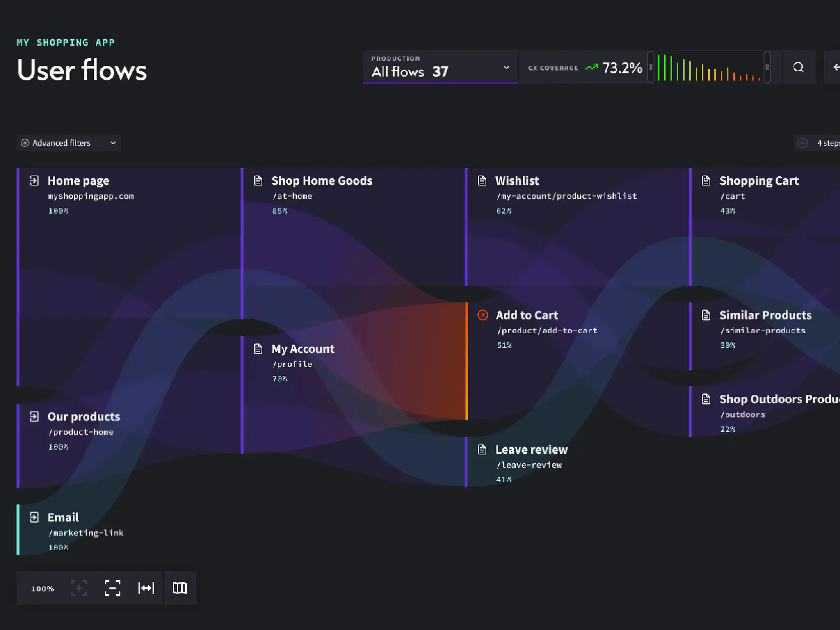
Task: Click the Home page entry icon
Action: 34,180
